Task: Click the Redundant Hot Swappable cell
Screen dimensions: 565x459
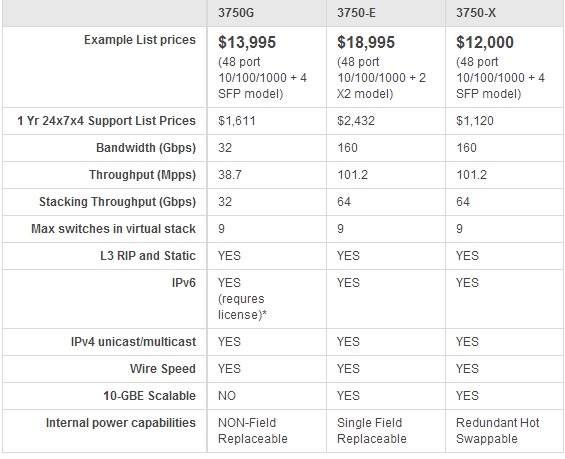Action: 505,431
